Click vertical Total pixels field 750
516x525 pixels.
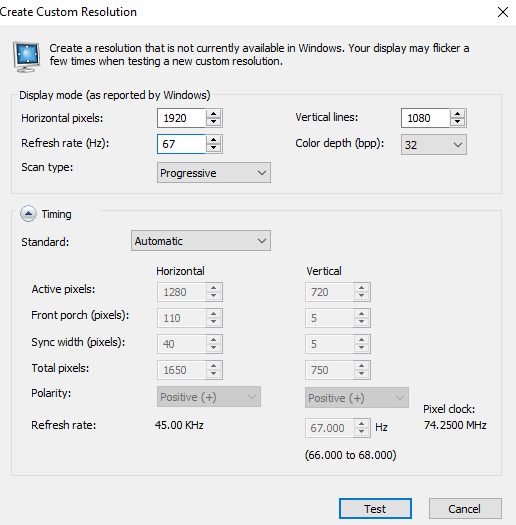[x=329, y=370]
